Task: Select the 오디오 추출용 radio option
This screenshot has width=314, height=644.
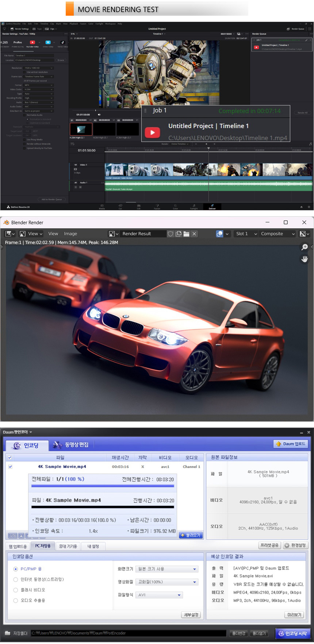Action: [x=16, y=600]
